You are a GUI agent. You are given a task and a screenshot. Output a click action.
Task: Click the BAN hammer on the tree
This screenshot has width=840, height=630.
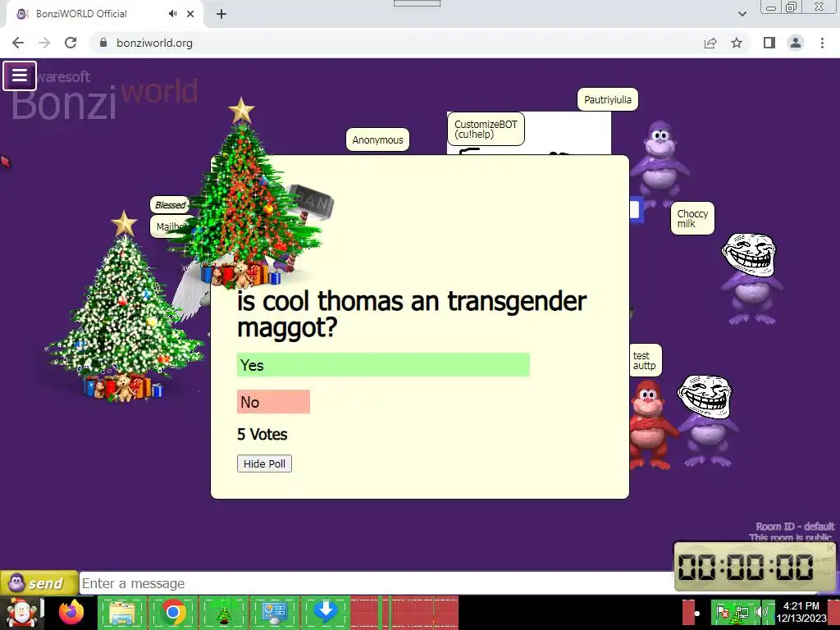[311, 204]
